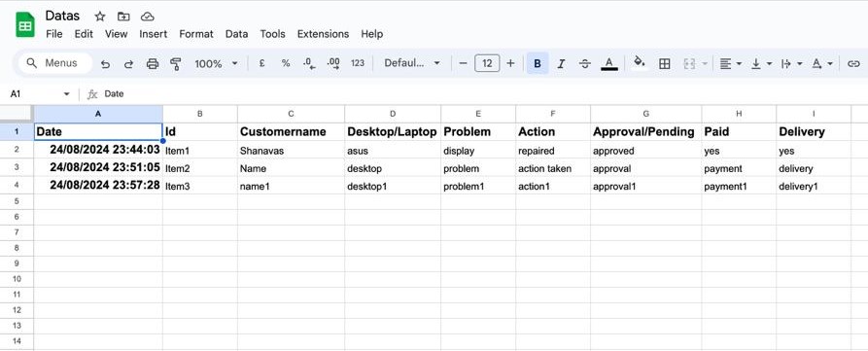The image size is (868, 351).
Task: Open the Default font dropdown
Action: pyautogui.click(x=412, y=63)
